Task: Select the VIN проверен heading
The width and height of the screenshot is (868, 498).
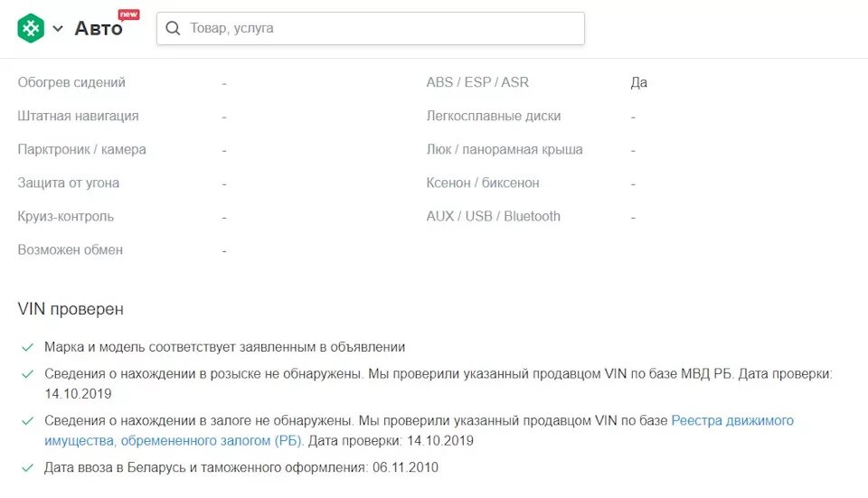Action: pos(71,309)
